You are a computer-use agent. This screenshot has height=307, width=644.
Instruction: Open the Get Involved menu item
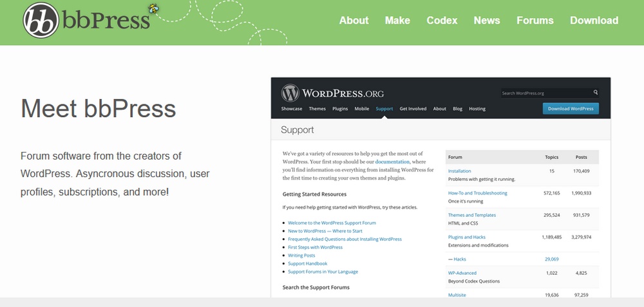point(413,109)
